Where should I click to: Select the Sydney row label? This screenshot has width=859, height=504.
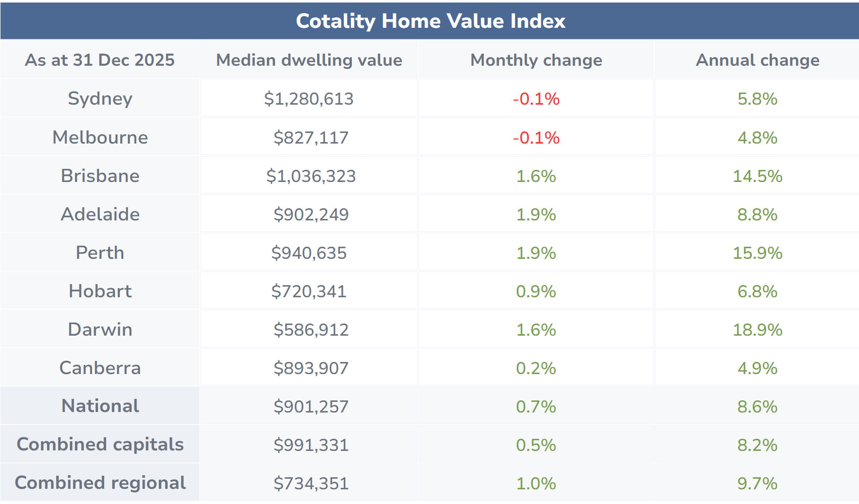(100, 99)
